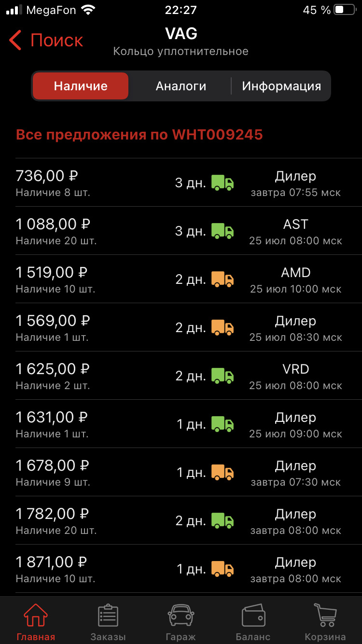
Task: Select the Наличие tab
Action: coord(81,86)
